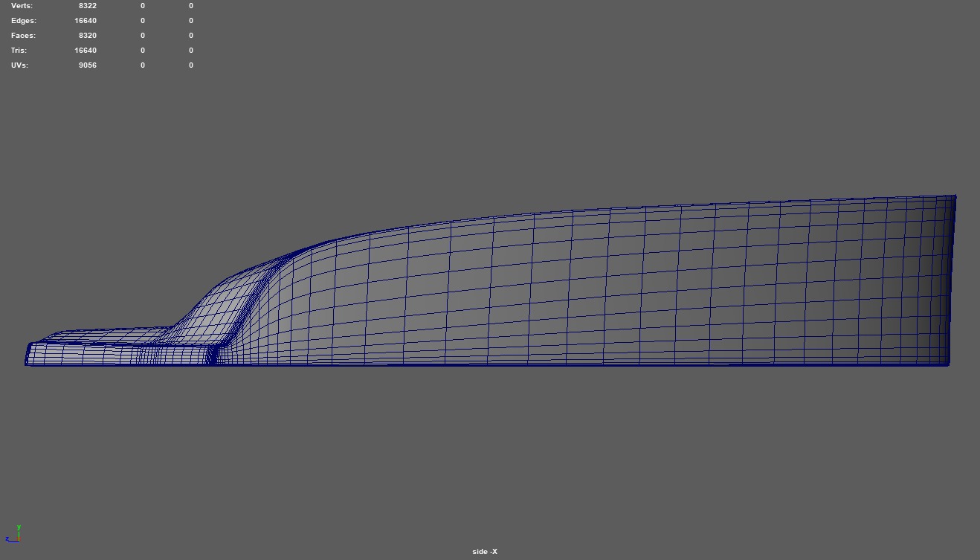Click the UVs count value 9056
Image resolution: width=980 pixels, height=560 pixels.
[x=87, y=65]
